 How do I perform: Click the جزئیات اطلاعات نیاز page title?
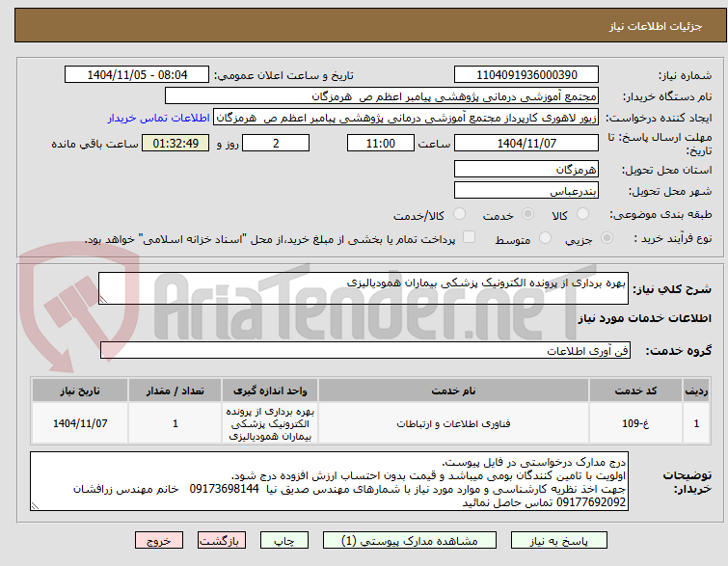656,26
